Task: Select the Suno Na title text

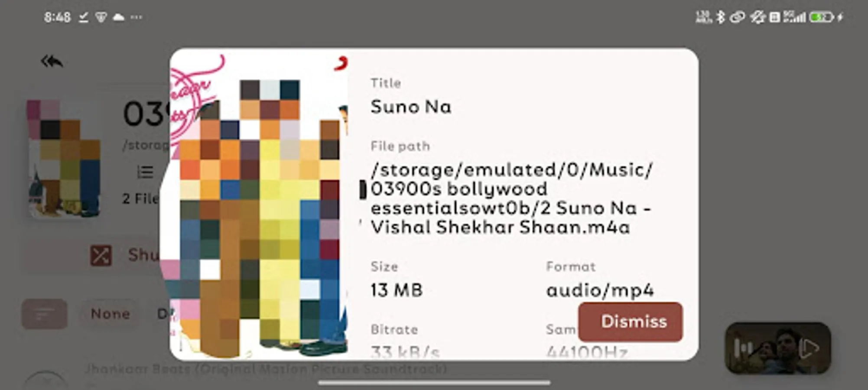Action: (411, 107)
